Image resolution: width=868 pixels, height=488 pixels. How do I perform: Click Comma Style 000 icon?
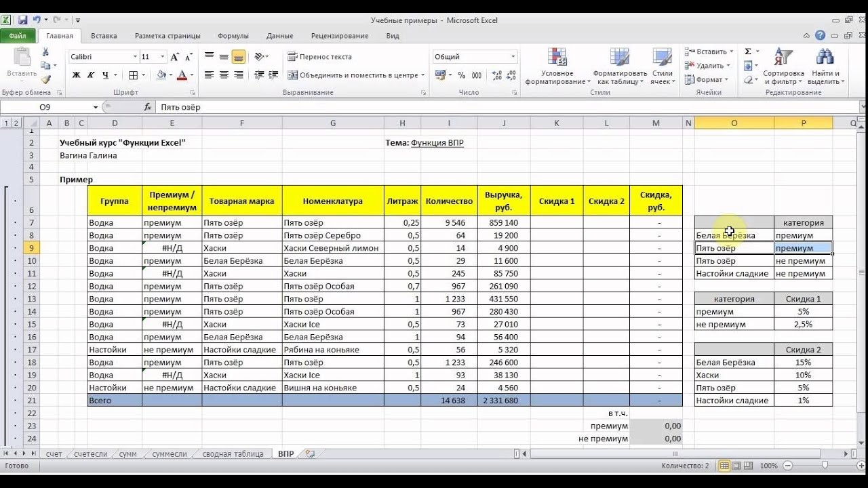pos(477,75)
